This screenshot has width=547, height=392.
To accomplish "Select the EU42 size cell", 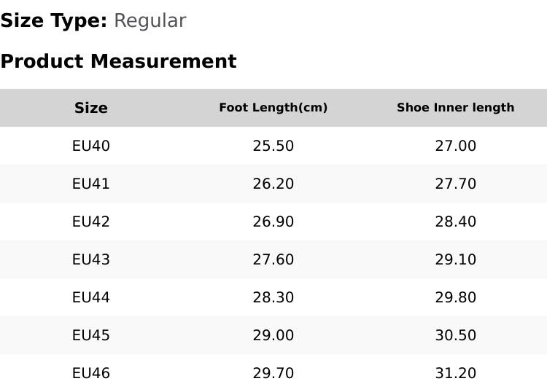I will [x=91, y=222].
